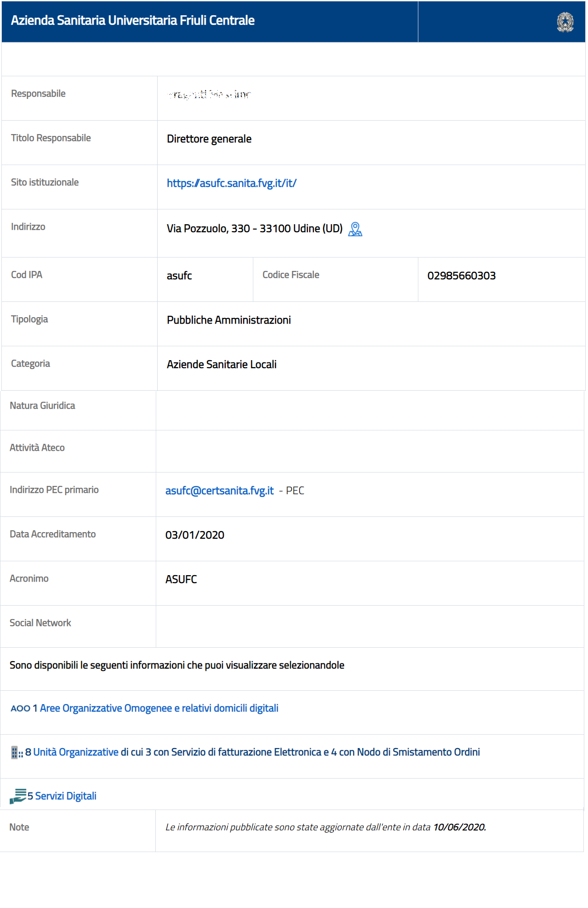This screenshot has height=908, width=588.
Task: Click the Direttore generale value
Action: pos(209,139)
